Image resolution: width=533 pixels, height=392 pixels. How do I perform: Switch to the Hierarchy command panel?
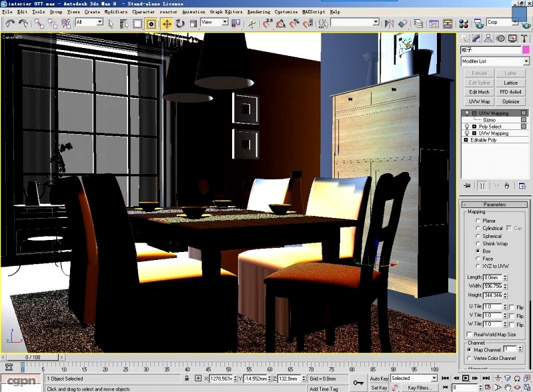point(488,39)
